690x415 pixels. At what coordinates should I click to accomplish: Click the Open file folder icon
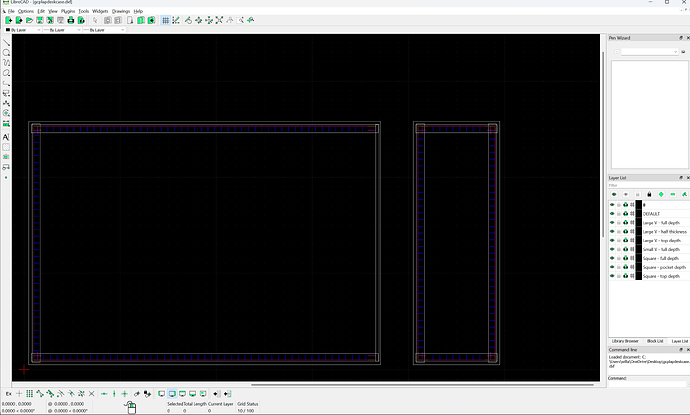[29, 20]
